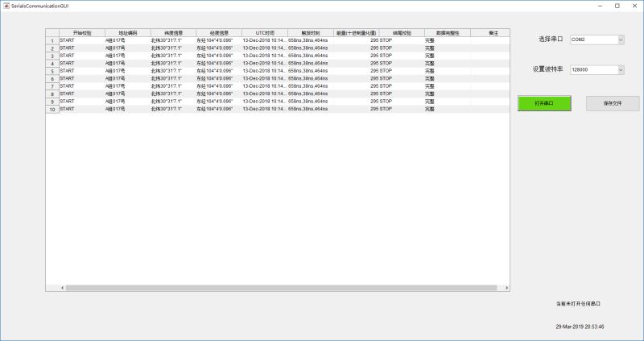
Task: Close the SerialsCommunicationGUI window
Action: point(634,6)
